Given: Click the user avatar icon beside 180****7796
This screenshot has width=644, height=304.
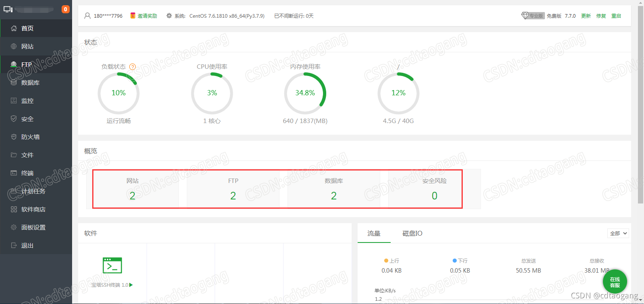Looking at the screenshot, I should click(87, 16).
